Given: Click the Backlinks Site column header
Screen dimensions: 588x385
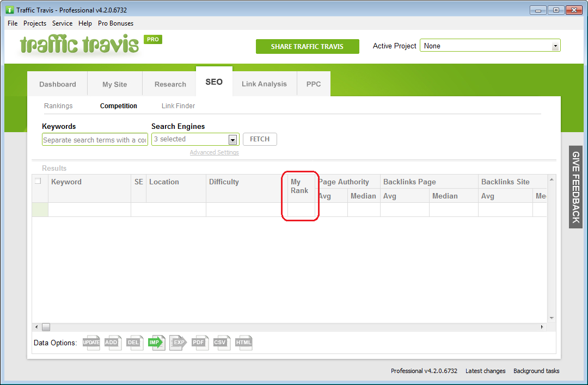Looking at the screenshot, I should (512, 182).
